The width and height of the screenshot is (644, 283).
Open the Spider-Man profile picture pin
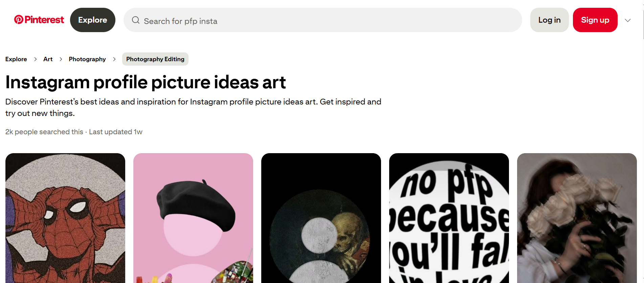coord(65,218)
